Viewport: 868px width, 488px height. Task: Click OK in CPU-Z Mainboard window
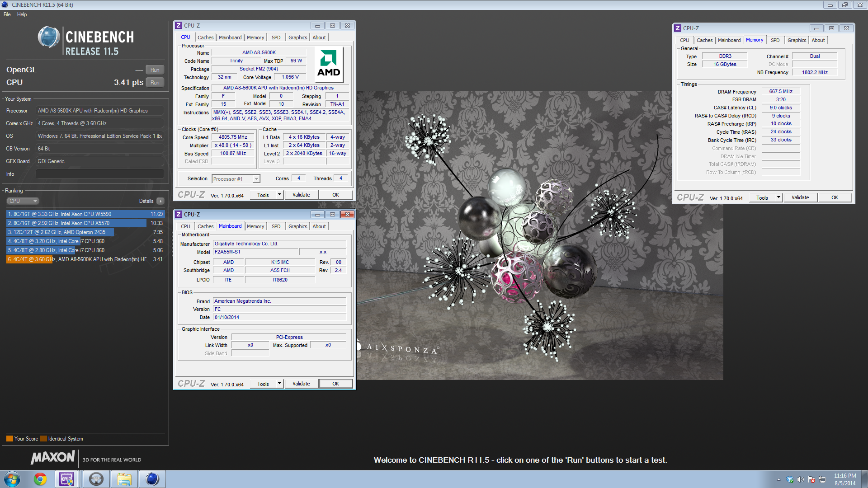tap(335, 384)
